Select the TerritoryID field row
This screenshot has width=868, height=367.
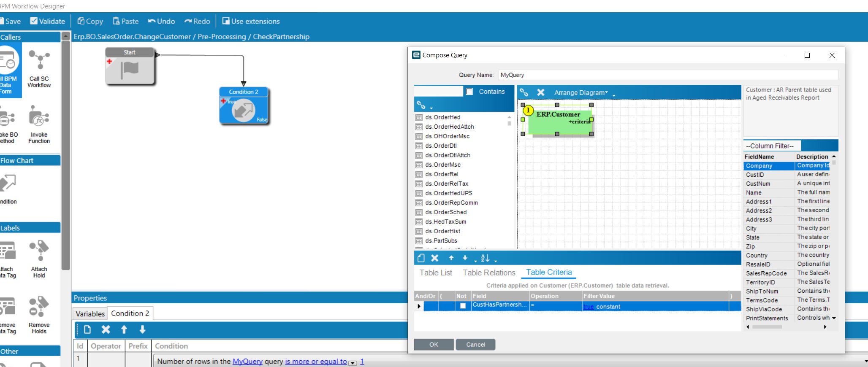pyautogui.click(x=787, y=282)
